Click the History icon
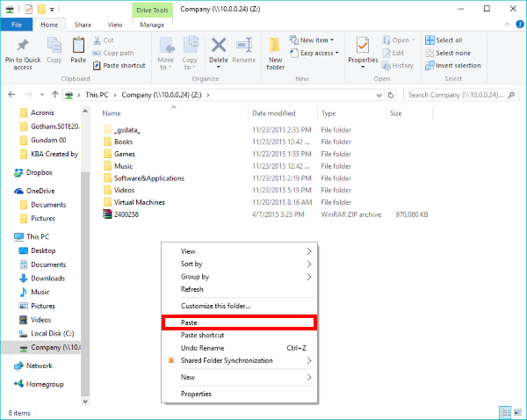Viewport: 527px width, 420px height. click(x=386, y=66)
